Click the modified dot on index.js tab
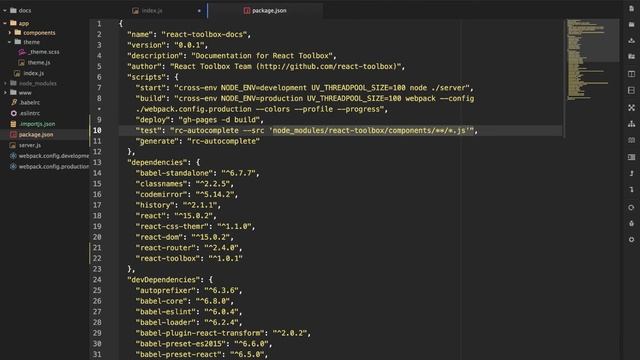This screenshot has width=640, height=360. (199, 11)
